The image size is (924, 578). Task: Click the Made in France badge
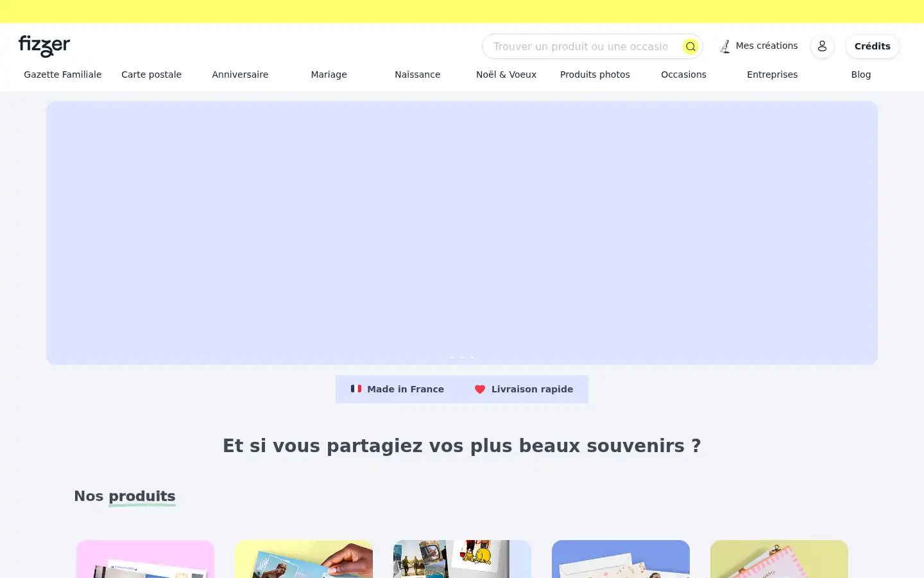tap(397, 389)
